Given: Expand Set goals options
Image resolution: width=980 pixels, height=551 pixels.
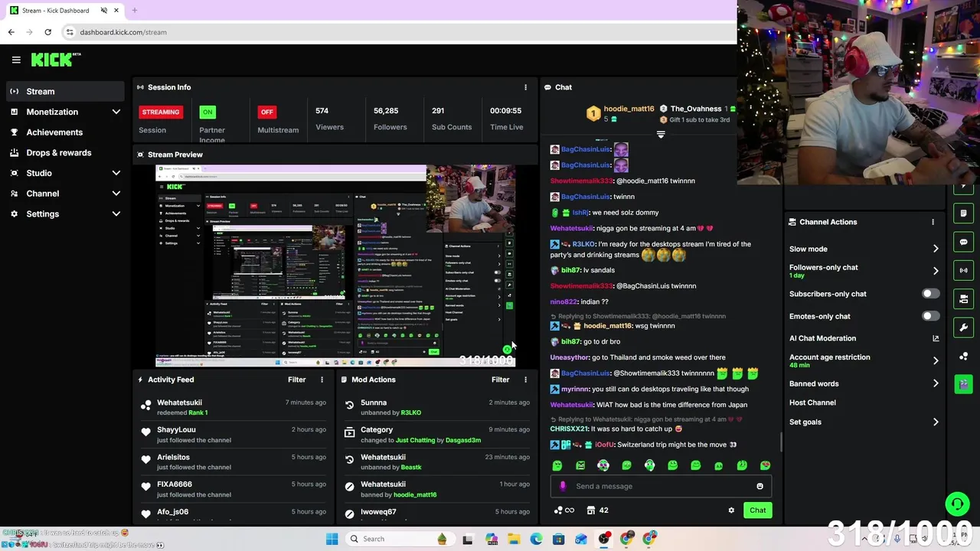Looking at the screenshot, I should click(x=936, y=422).
